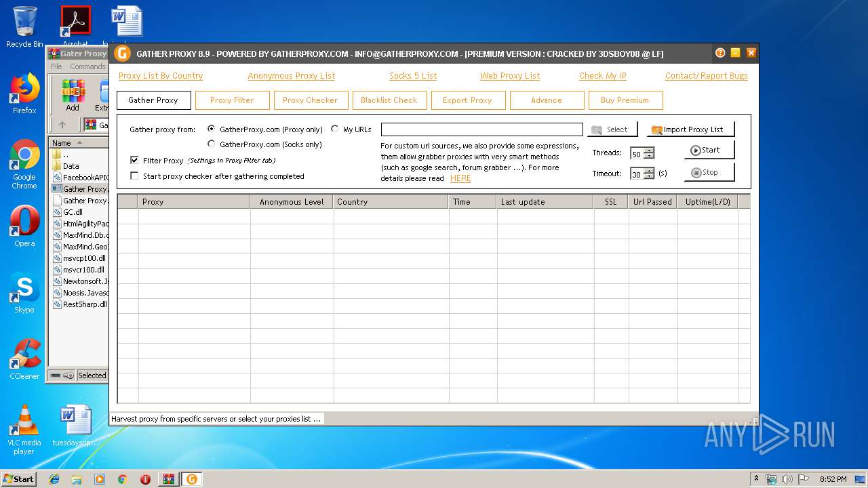
Task: Open the help question mark icon in title bar
Action: click(720, 53)
